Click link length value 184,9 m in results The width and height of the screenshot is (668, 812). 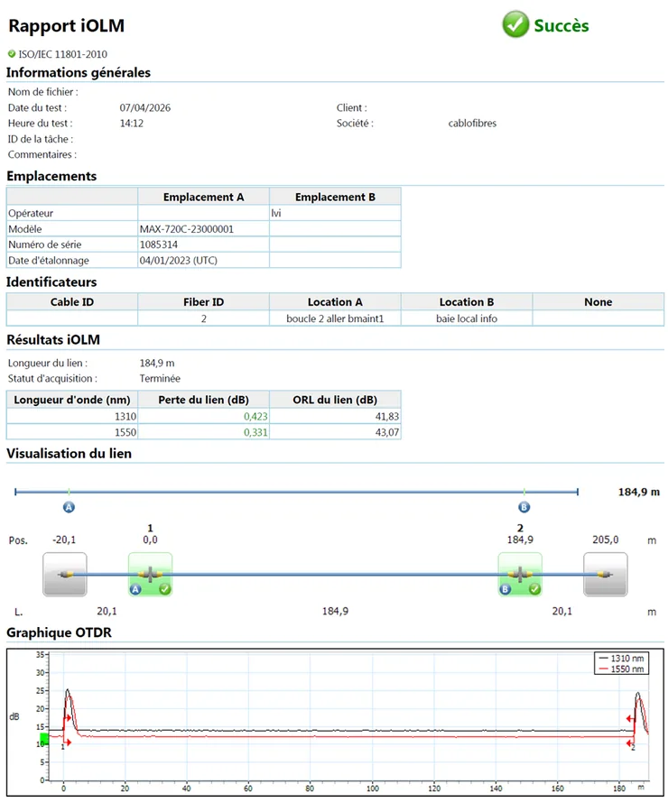157,363
